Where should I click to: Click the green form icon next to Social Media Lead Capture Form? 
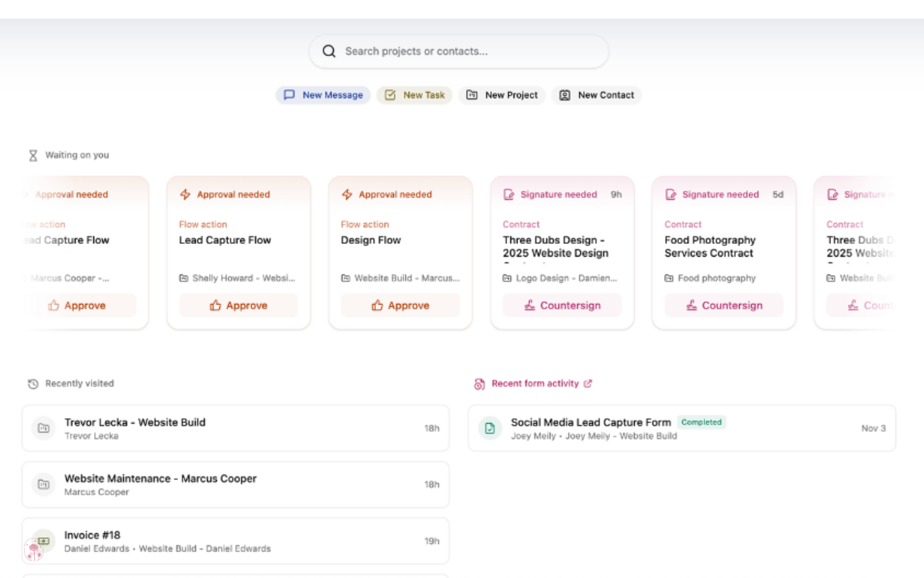tap(490, 428)
